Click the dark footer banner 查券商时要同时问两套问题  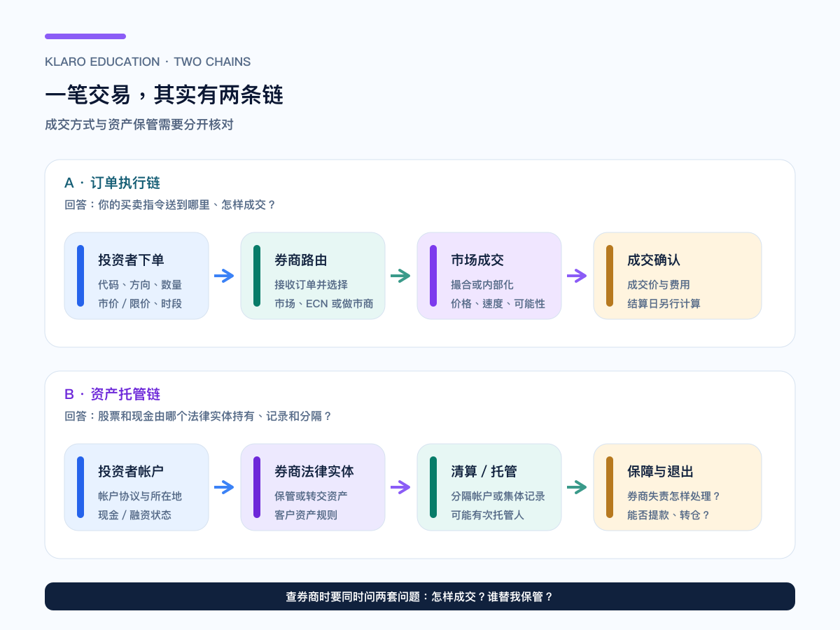pos(420,596)
